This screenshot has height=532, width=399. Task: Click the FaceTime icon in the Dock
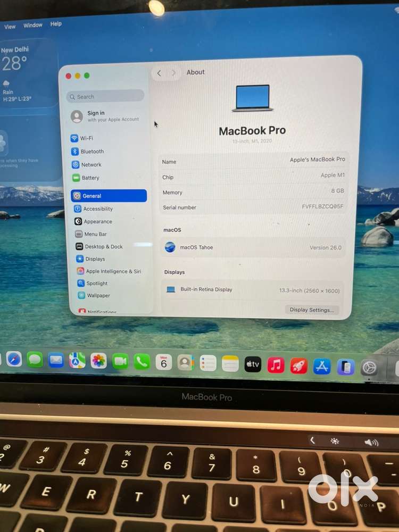(x=120, y=362)
